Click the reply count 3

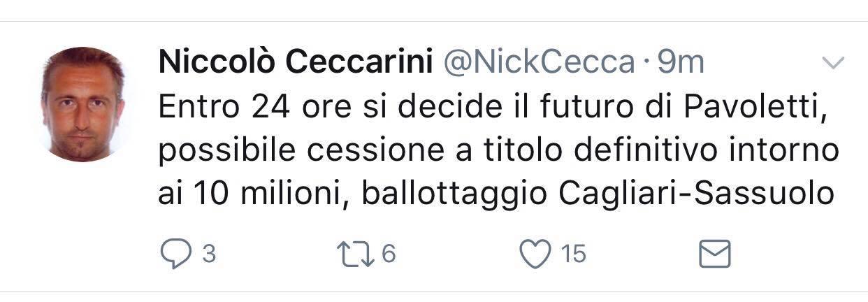click(208, 254)
